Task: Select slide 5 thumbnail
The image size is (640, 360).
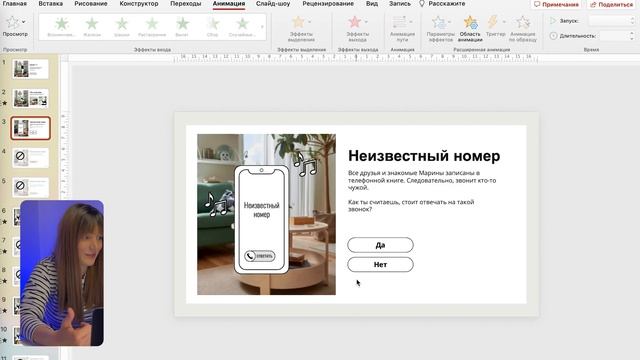Action: (x=30, y=187)
